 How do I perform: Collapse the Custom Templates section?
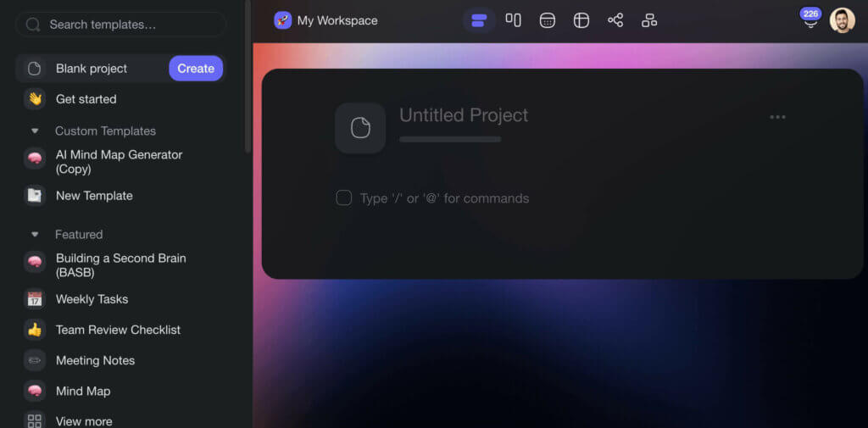pyautogui.click(x=35, y=131)
